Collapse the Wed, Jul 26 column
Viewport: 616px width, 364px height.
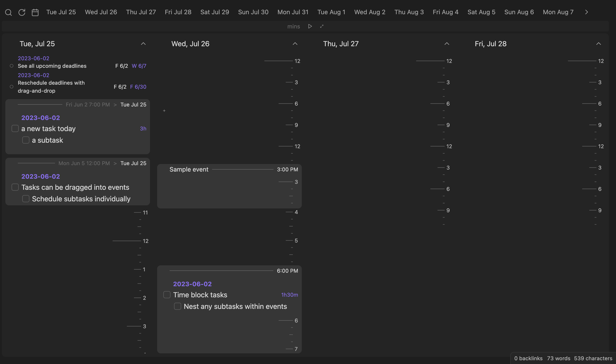295,44
